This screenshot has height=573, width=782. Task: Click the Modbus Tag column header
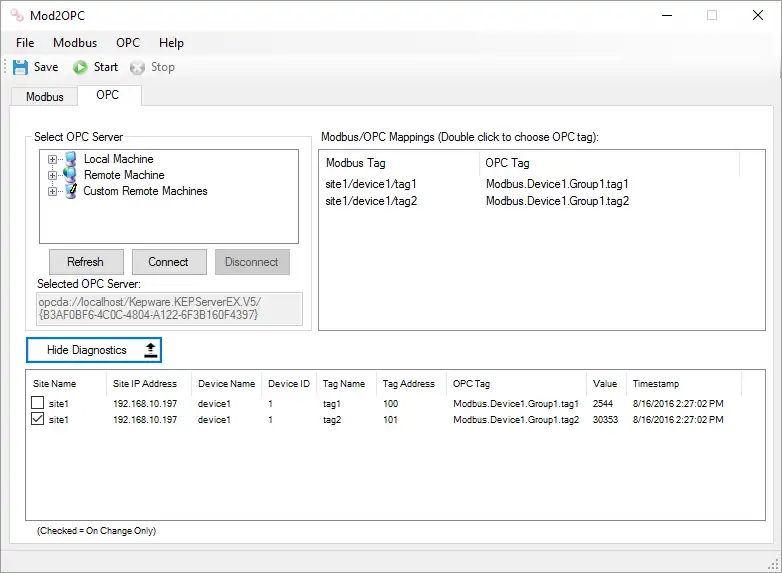pyautogui.click(x=356, y=163)
